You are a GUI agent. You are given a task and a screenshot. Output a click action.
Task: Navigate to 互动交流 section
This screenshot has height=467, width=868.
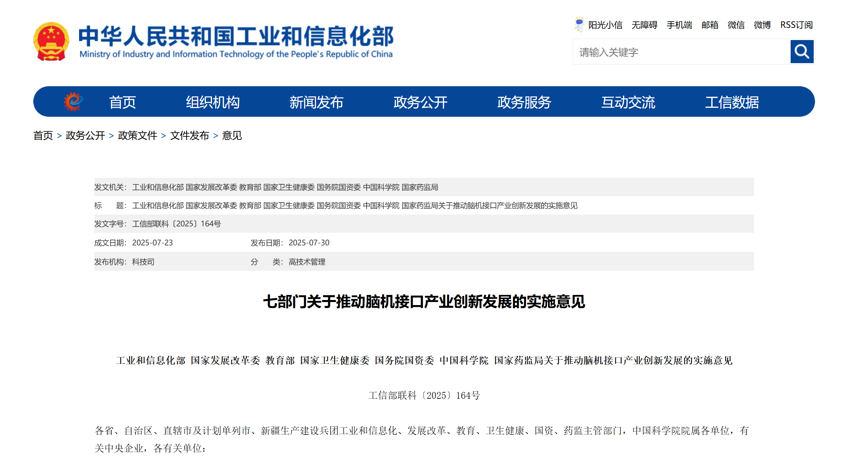pyautogui.click(x=628, y=102)
